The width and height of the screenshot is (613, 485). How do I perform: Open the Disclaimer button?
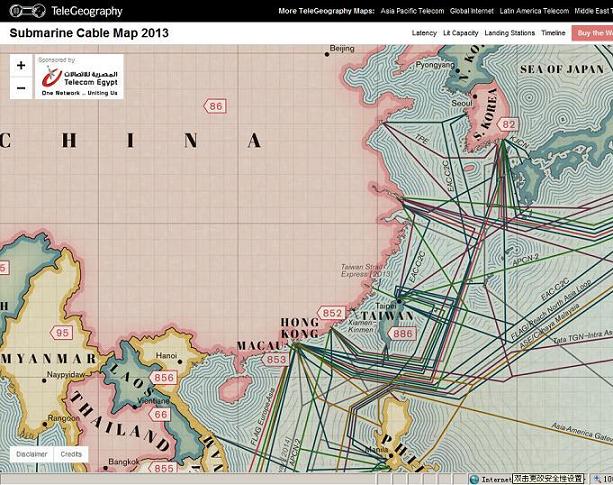(30, 454)
